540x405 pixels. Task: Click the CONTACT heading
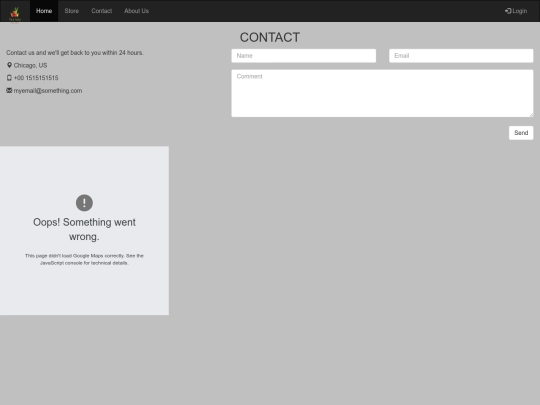(x=270, y=38)
